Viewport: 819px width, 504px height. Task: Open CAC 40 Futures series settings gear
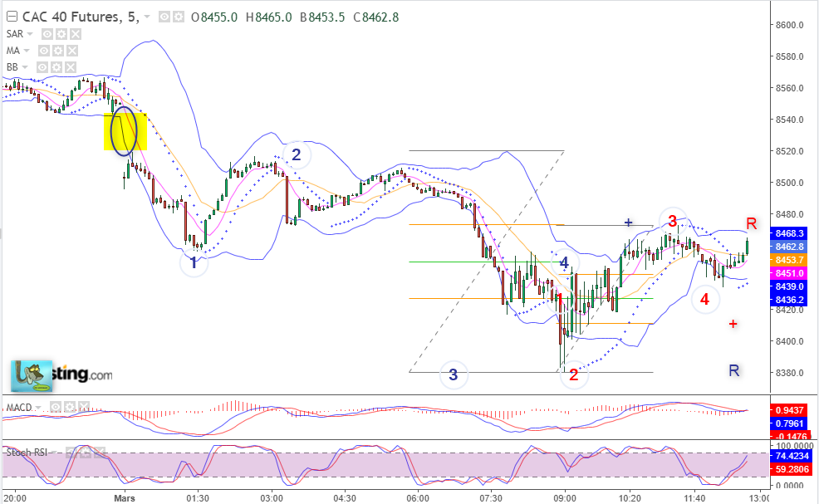[x=178, y=17]
